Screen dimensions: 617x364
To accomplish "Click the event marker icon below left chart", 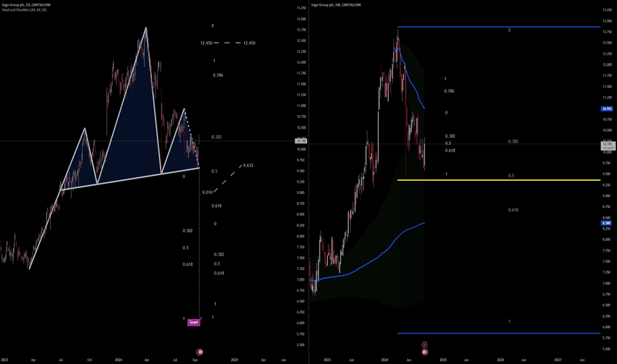I will (x=200, y=352).
